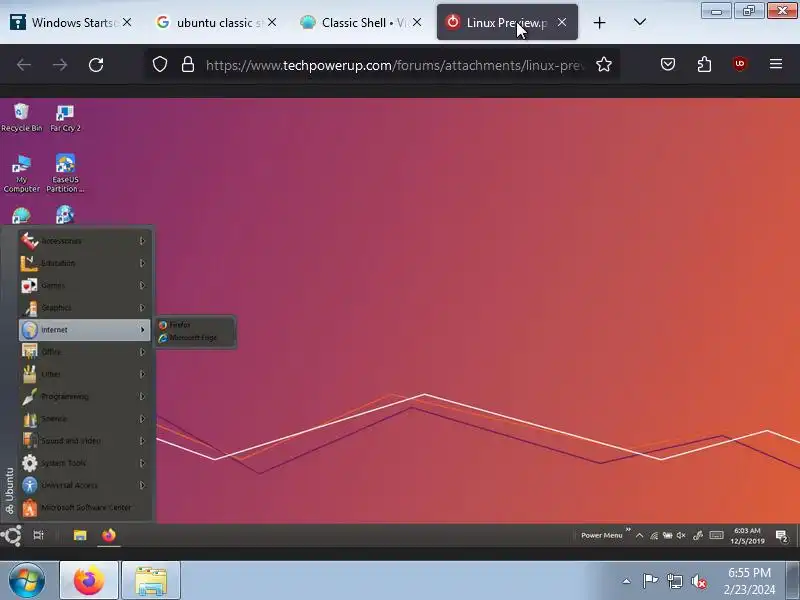Expand the Education submenu arrow

coord(142,263)
